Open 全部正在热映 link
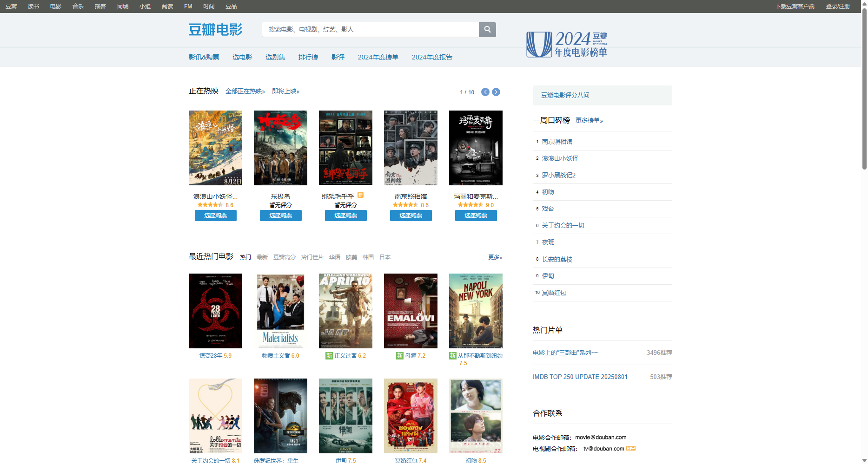The width and height of the screenshot is (868, 464). (x=245, y=91)
